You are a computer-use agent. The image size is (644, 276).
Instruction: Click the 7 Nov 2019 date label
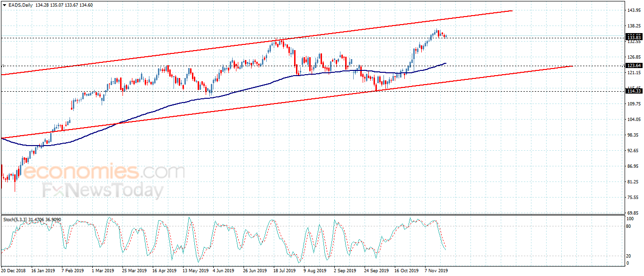(436, 271)
